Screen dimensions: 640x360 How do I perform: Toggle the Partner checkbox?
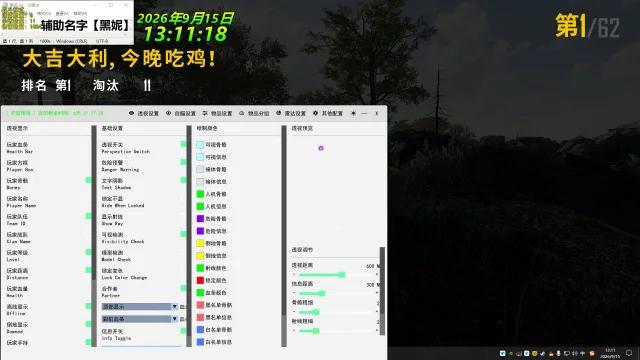pyautogui.click(x=183, y=288)
